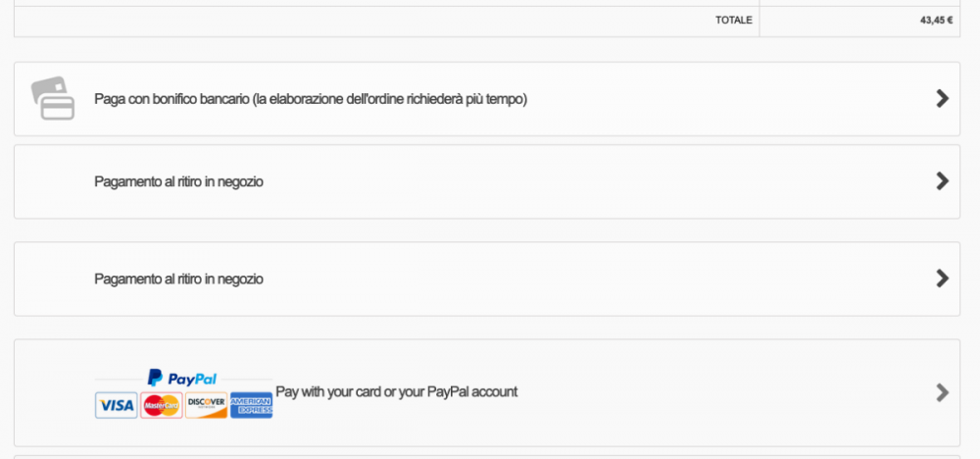Select second 'Pagamento al ritiro in negozio' text

[x=178, y=279]
